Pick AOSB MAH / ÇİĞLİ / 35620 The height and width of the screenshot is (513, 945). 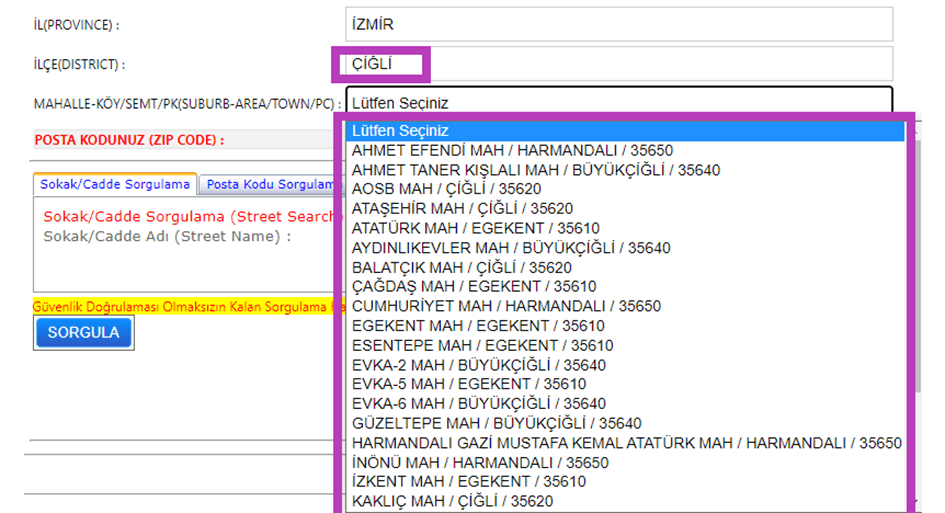pyautogui.click(x=461, y=189)
